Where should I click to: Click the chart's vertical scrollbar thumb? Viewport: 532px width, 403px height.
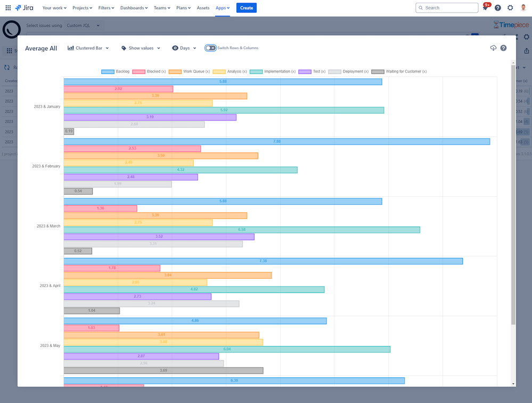(x=513, y=195)
